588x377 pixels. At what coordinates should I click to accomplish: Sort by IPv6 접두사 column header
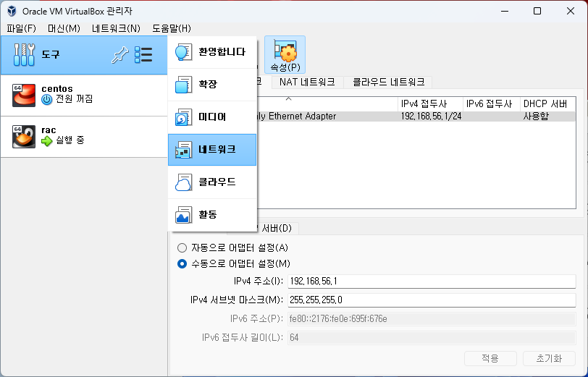click(492, 103)
